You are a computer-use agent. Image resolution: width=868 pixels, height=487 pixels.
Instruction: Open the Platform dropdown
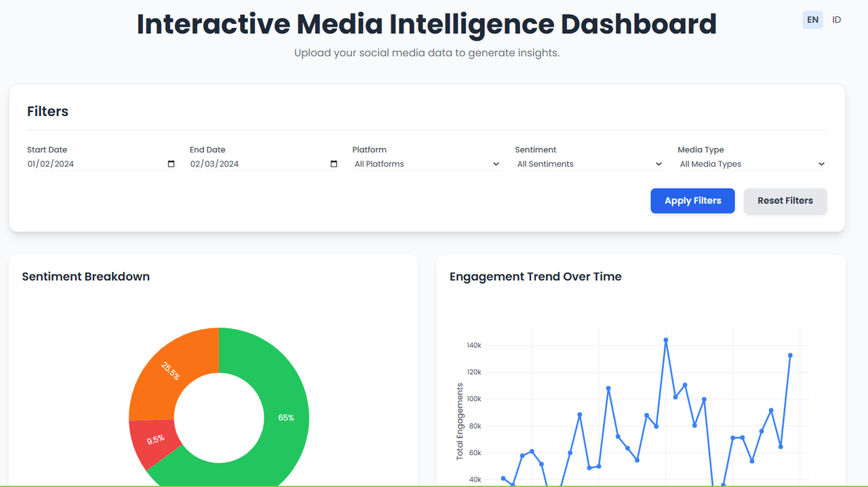[x=427, y=164]
